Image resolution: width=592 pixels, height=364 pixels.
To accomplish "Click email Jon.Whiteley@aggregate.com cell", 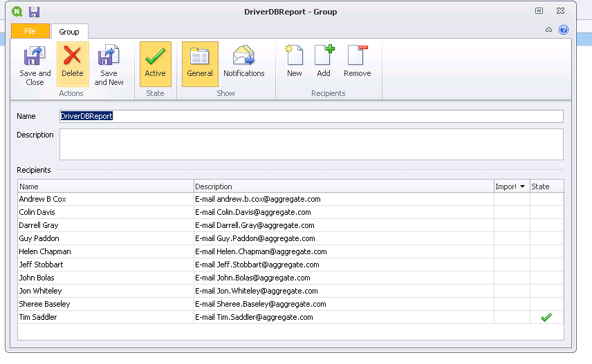I will (344, 291).
